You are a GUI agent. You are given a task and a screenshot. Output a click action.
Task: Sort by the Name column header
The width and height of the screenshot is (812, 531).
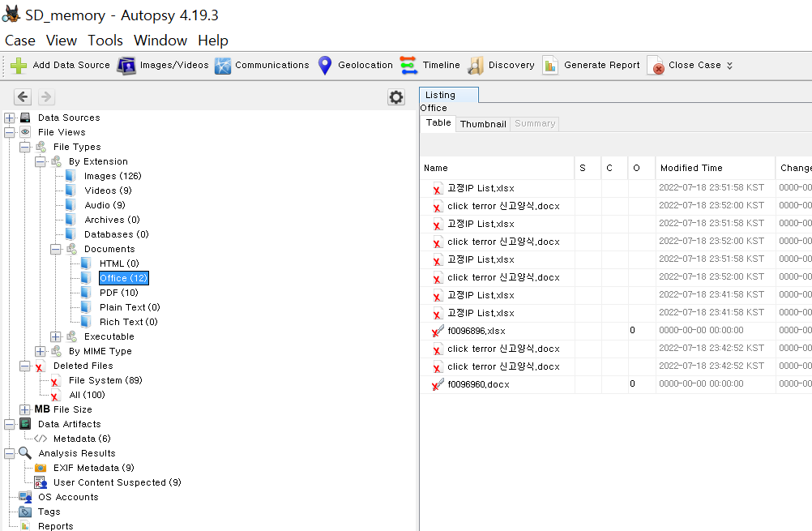click(497, 168)
